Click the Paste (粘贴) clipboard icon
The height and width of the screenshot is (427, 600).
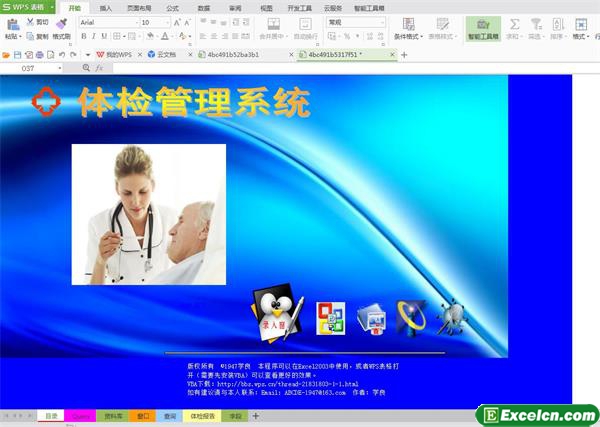coord(13,24)
